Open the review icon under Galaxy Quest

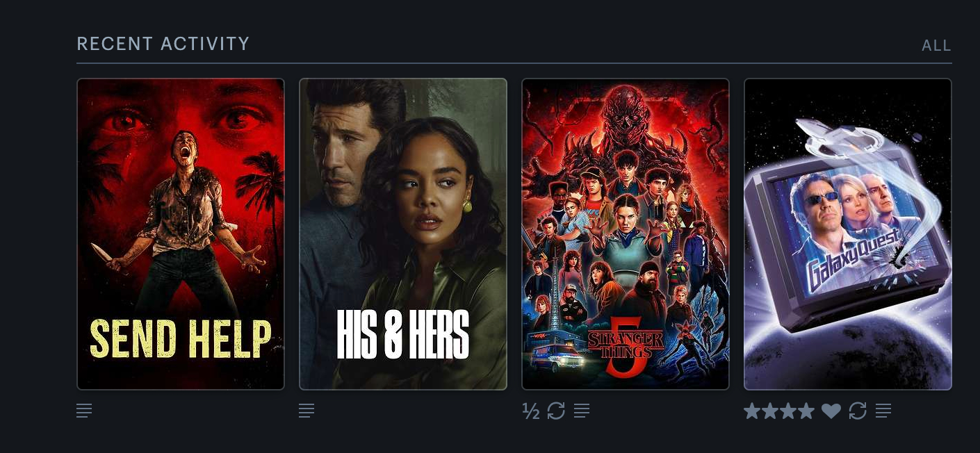click(883, 411)
